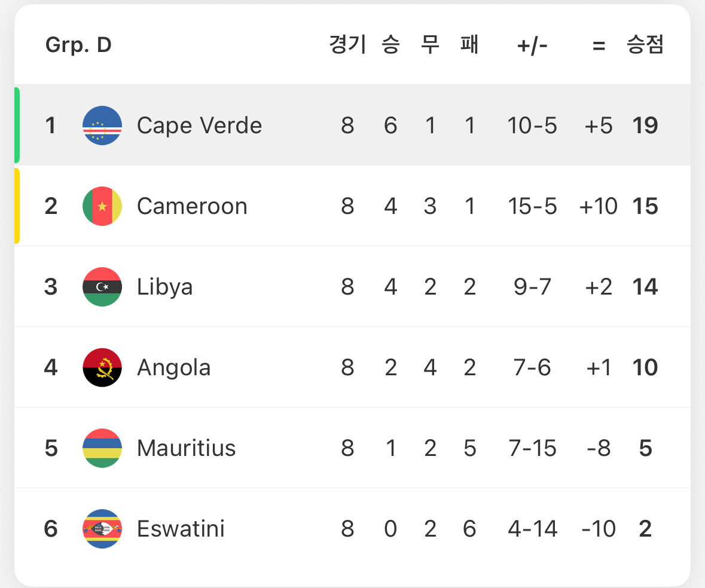Click the Mauritius flag icon
705x588 pixels.
point(102,448)
